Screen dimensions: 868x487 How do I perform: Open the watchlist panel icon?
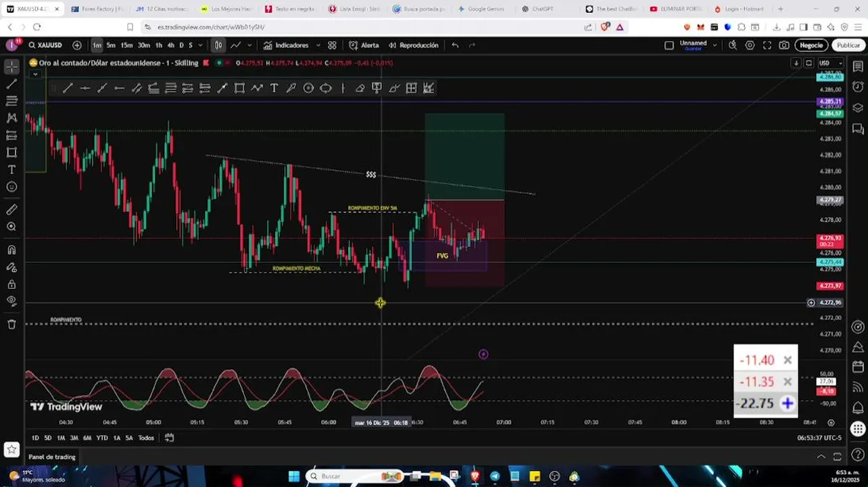point(858,66)
